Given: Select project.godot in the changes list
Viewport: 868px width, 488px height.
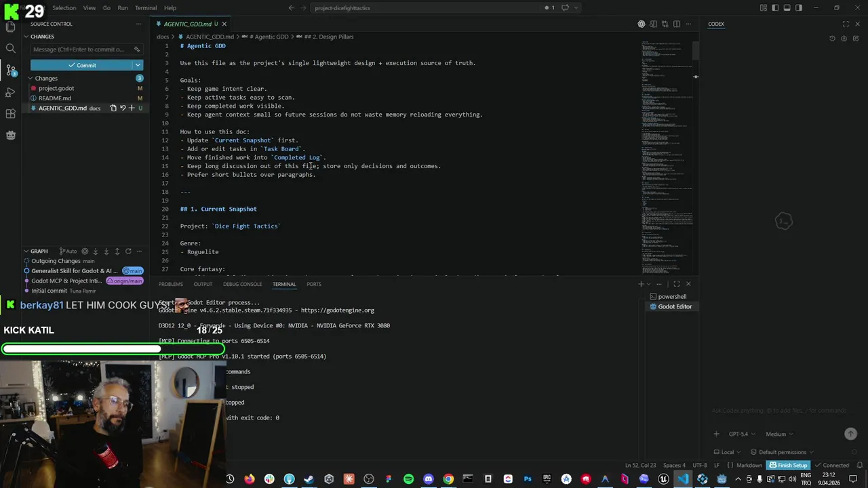Looking at the screenshot, I should click(56, 89).
